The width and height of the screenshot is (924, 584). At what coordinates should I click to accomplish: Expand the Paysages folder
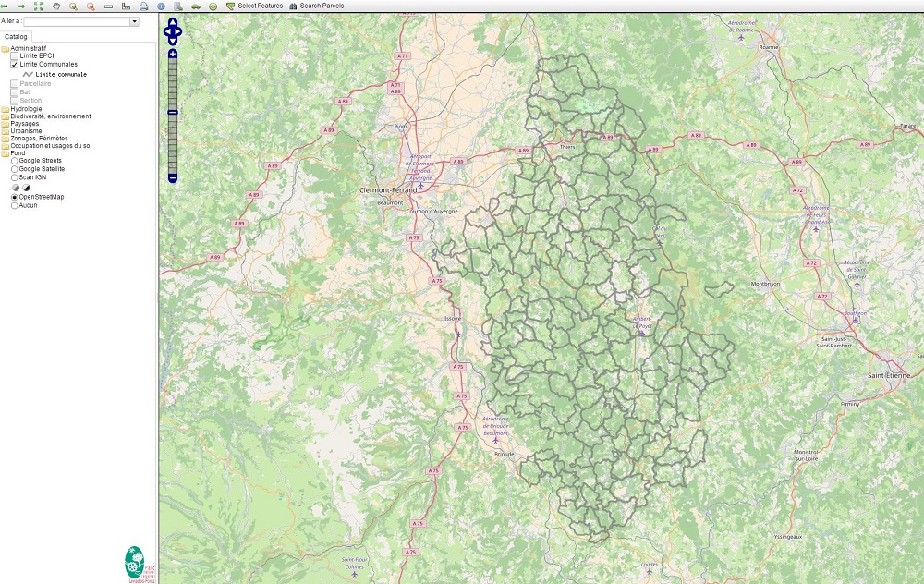[x=5, y=124]
